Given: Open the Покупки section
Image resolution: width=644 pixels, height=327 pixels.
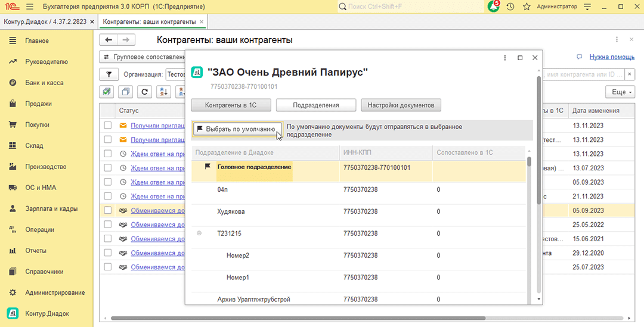Looking at the screenshot, I should [38, 124].
